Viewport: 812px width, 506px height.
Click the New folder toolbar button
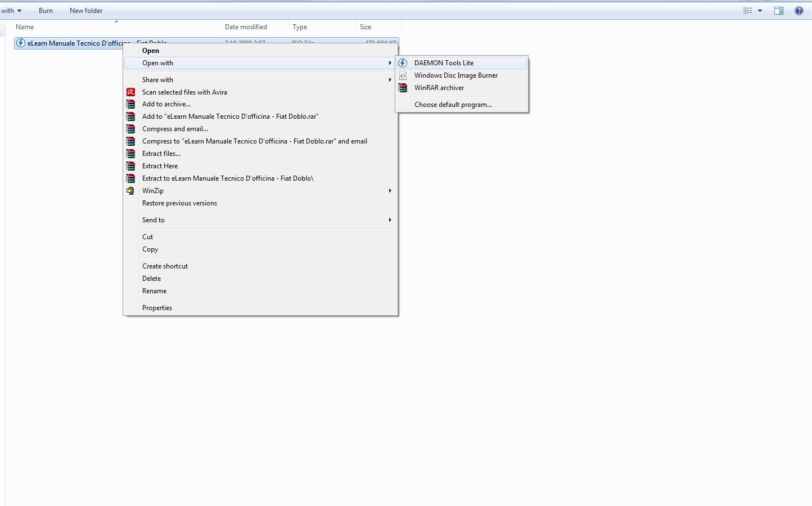click(86, 11)
